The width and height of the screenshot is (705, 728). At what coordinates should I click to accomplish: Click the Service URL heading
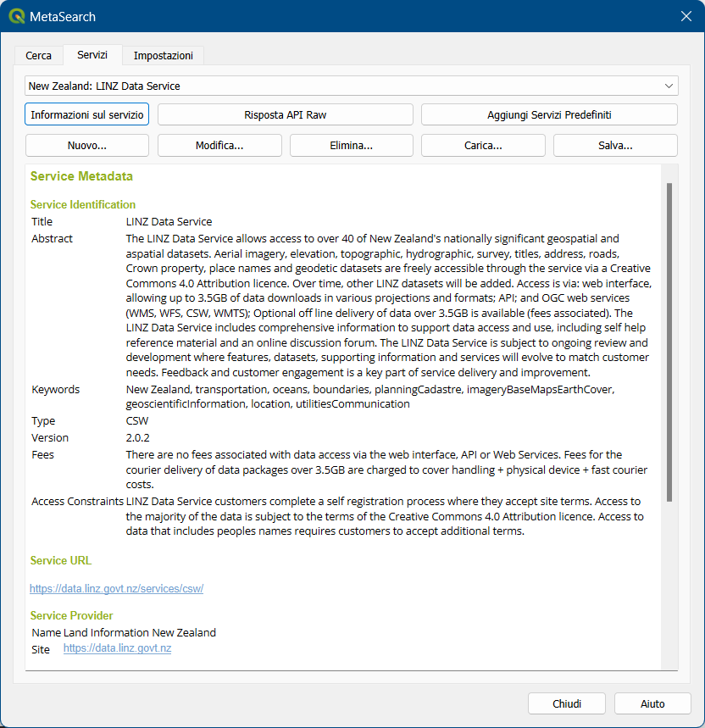[61, 561]
